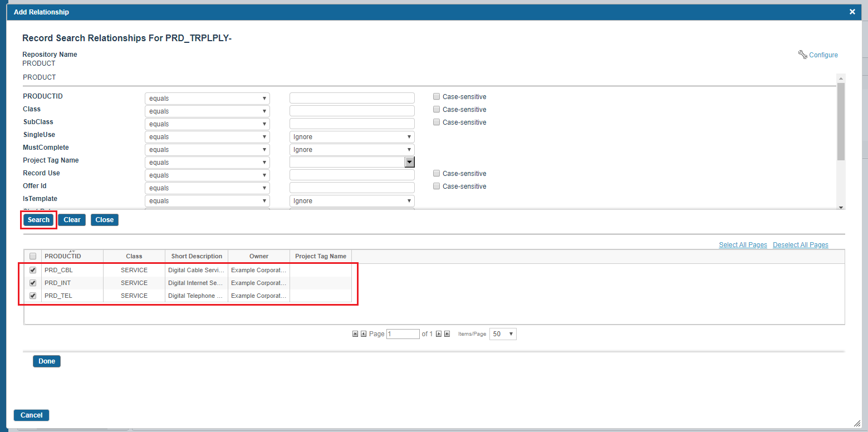Click the Done button
868x432 pixels.
pyautogui.click(x=47, y=361)
